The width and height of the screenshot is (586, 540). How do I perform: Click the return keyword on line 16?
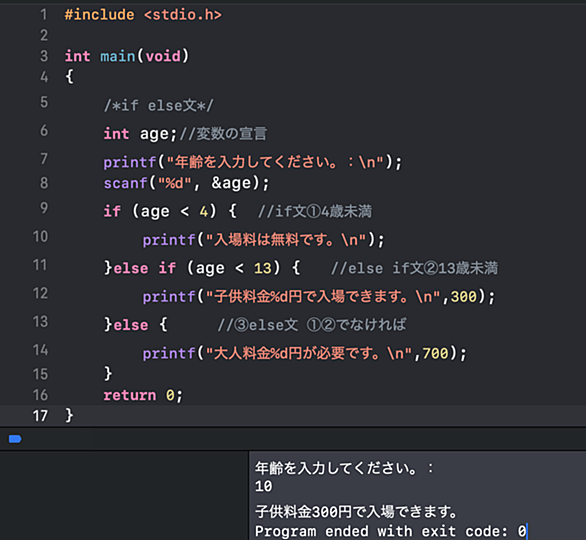point(130,395)
